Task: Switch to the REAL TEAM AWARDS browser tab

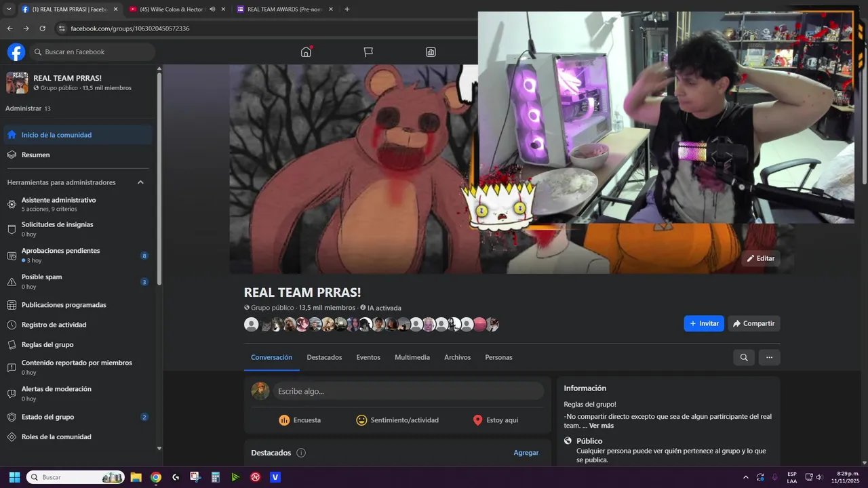Action: pos(285,9)
